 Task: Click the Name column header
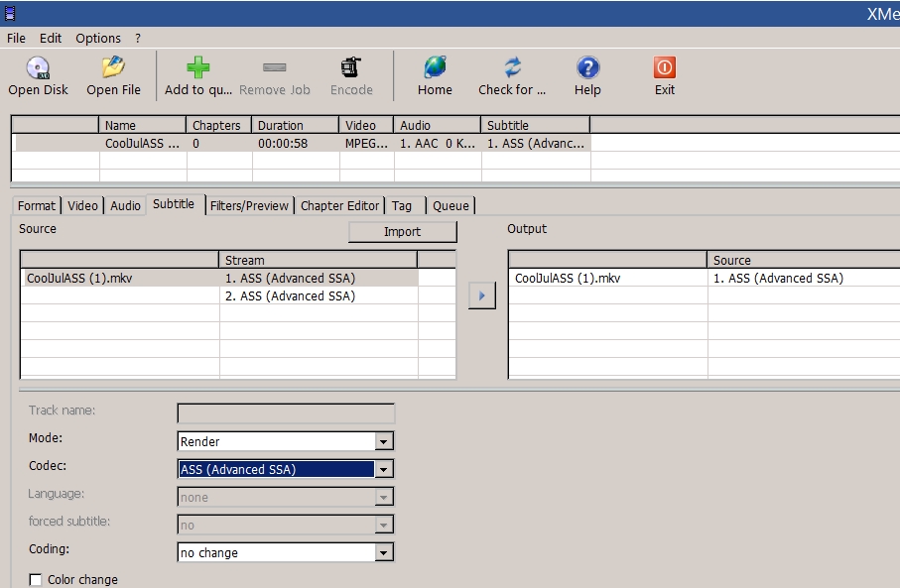click(142, 125)
